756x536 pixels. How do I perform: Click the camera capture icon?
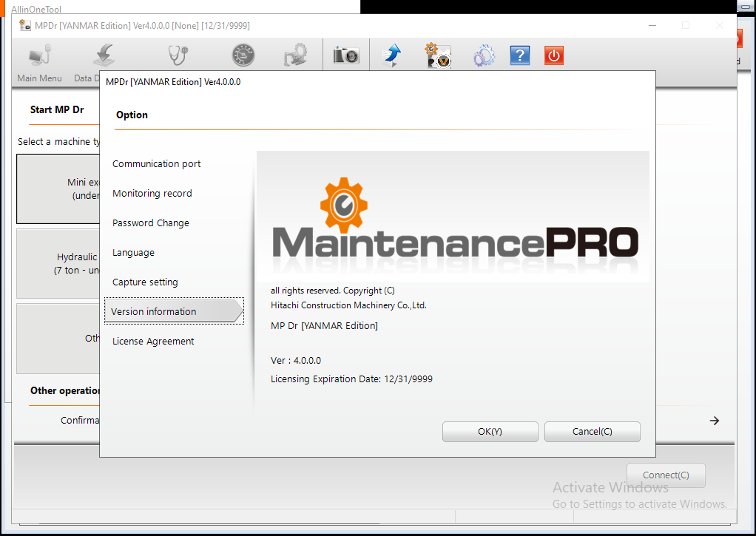pyautogui.click(x=346, y=55)
